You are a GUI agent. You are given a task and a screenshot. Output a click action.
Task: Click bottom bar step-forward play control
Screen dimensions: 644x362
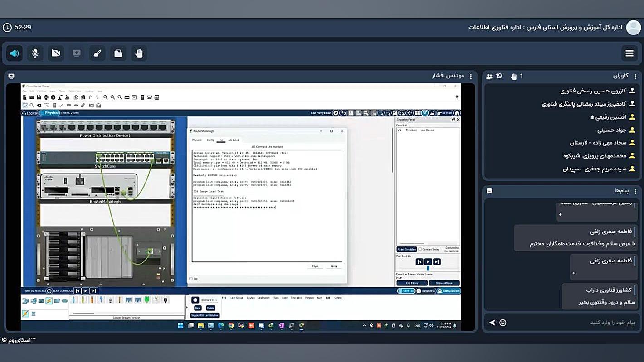coord(94,291)
